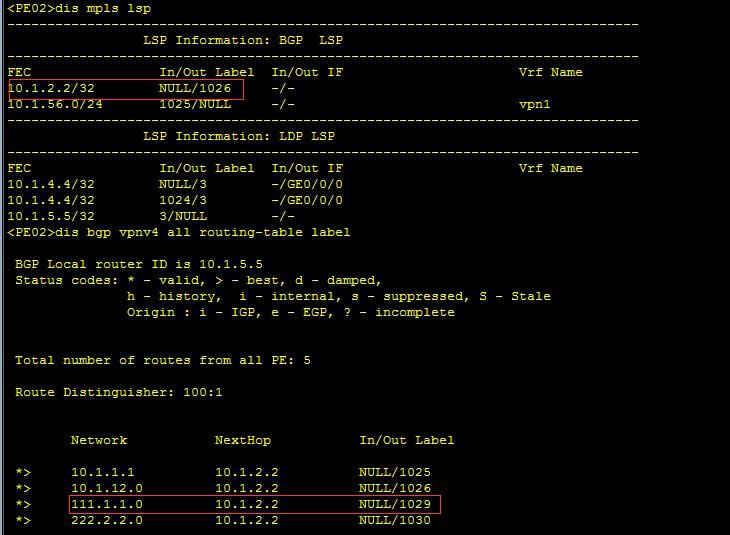Select network 111.1.1.0
This screenshot has height=535, width=730.
coord(107,504)
